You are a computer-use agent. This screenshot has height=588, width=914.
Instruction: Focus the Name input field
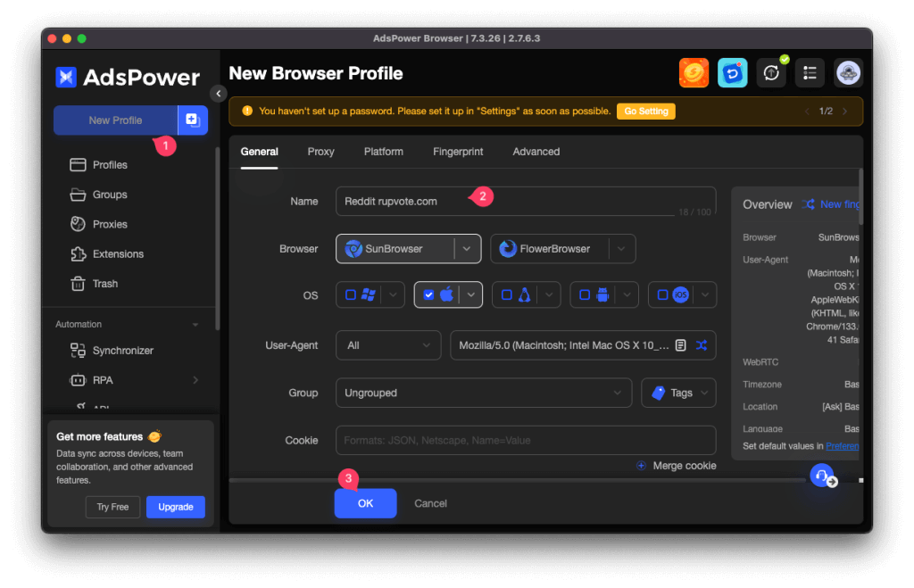point(526,202)
